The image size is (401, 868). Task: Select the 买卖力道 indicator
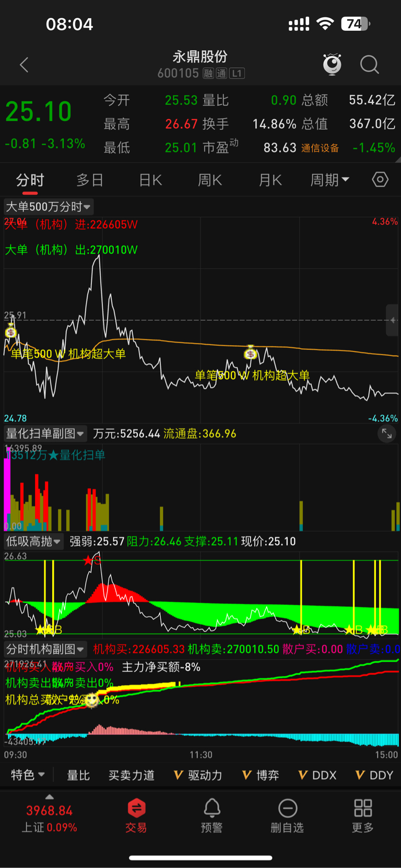[x=132, y=776]
